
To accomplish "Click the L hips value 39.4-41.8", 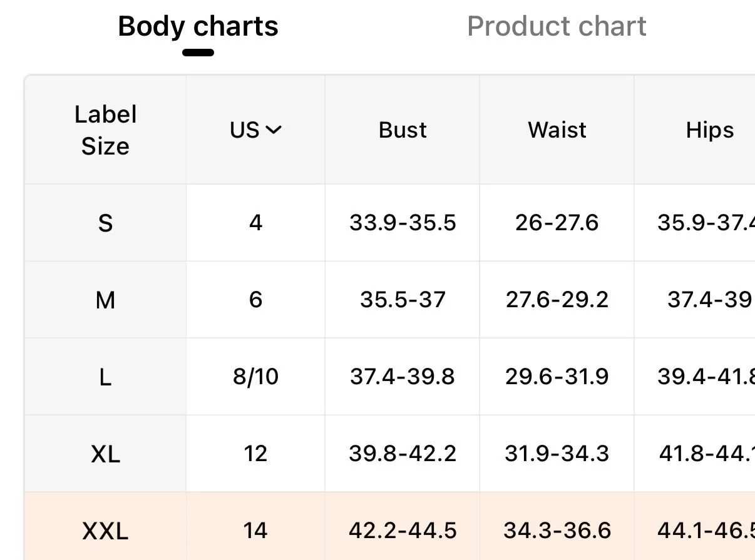I will (x=706, y=377).
